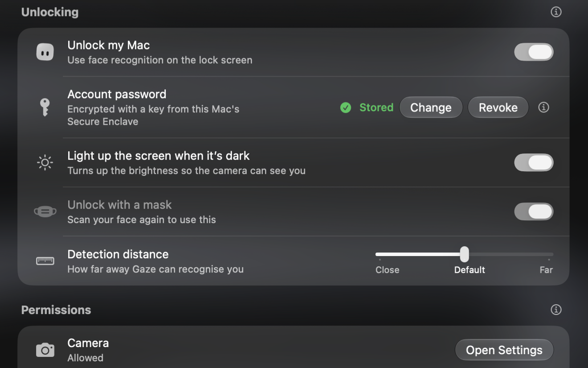
Task: Open Settings for Camera permission
Action: [504, 350]
